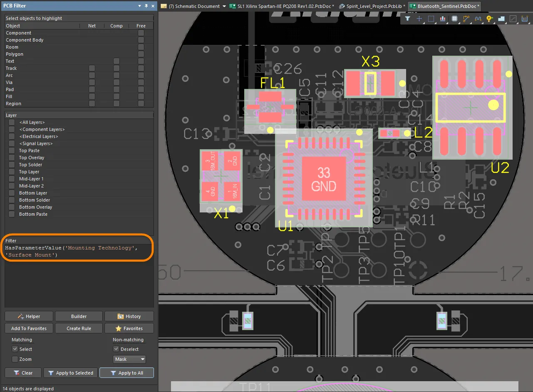Expand the PCB Filter panel options arrow
Screen dimensions: 533x392
139,6
